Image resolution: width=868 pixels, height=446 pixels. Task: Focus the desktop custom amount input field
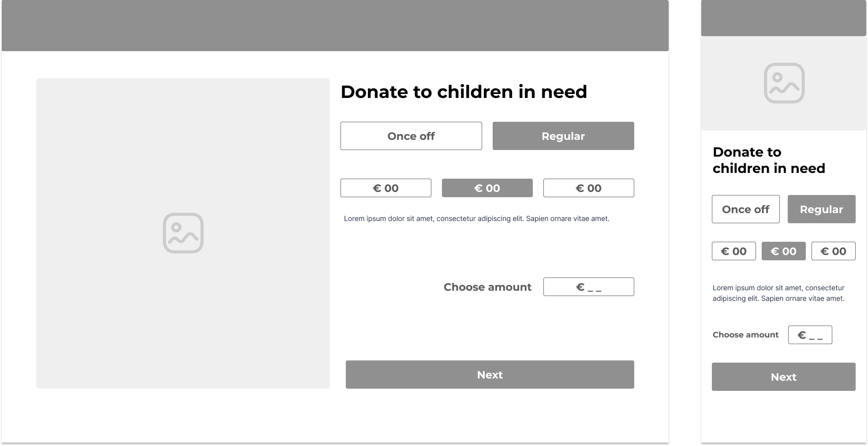pos(588,287)
